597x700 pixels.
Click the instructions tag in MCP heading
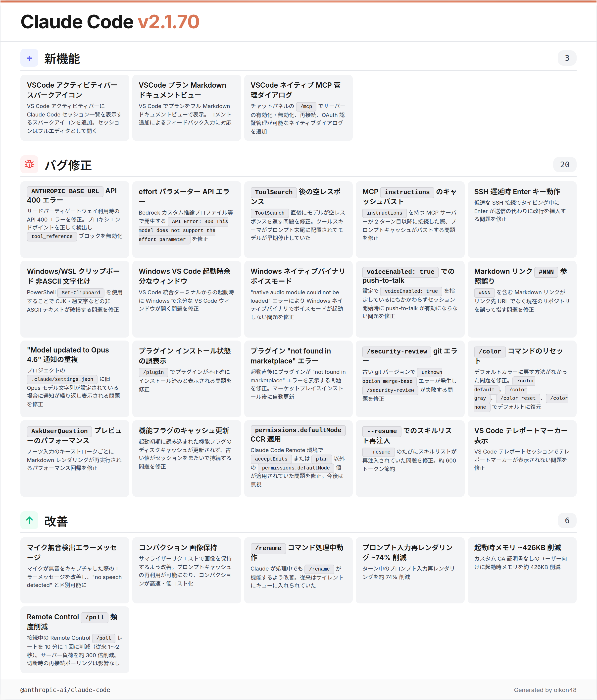pos(407,192)
